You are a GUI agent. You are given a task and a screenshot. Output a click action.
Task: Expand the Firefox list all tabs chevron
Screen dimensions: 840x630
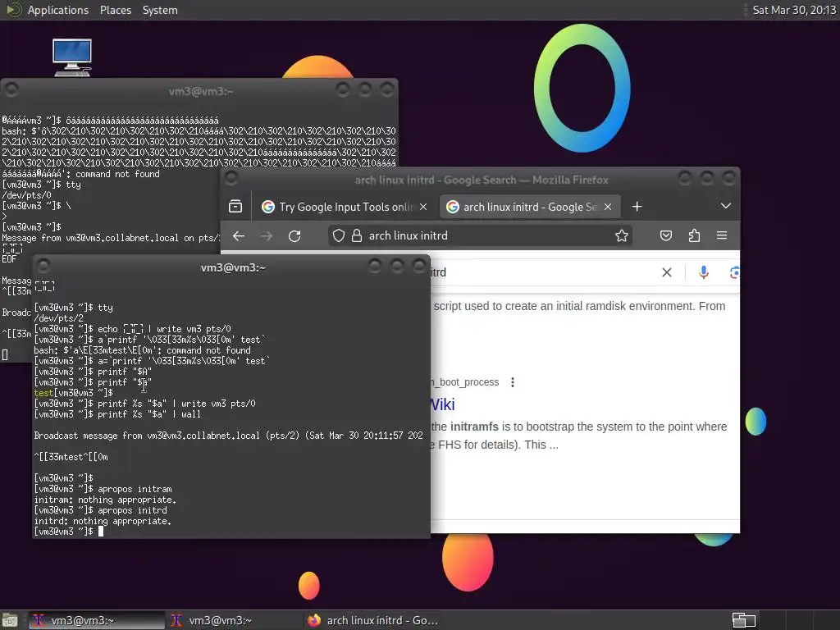725,206
